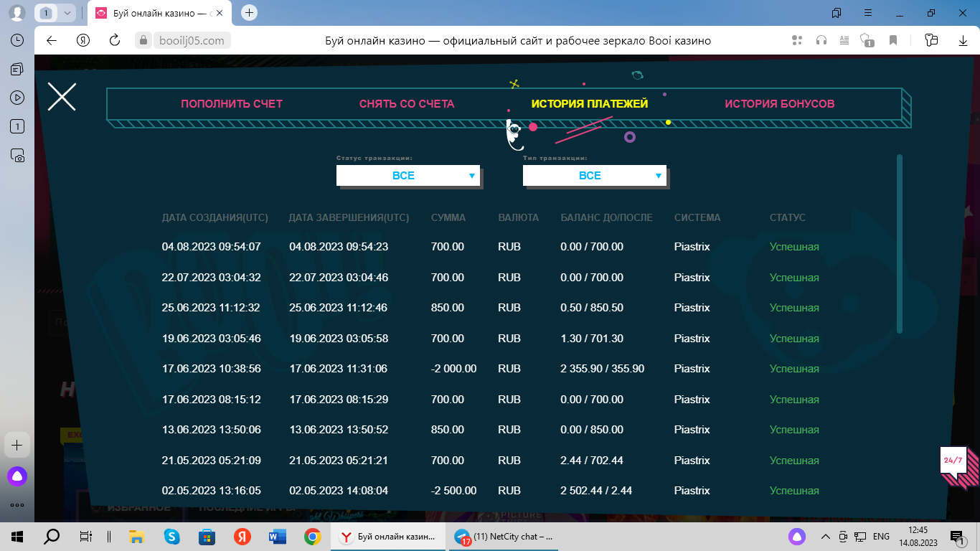Screen dimensions: 980x551
Task: Open the bookmarks manager icon in title bar
Action: coord(837,13)
